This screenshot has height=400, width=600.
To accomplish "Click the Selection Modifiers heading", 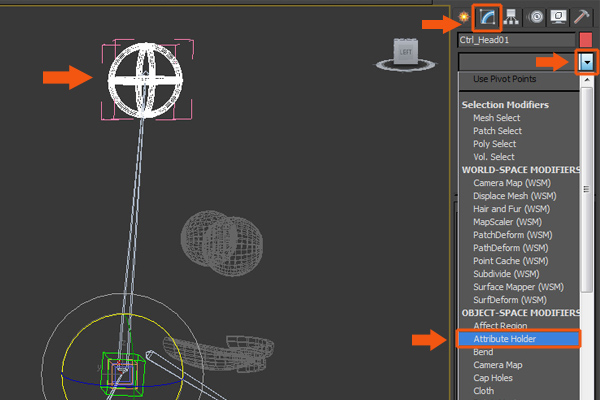I will [x=505, y=105].
